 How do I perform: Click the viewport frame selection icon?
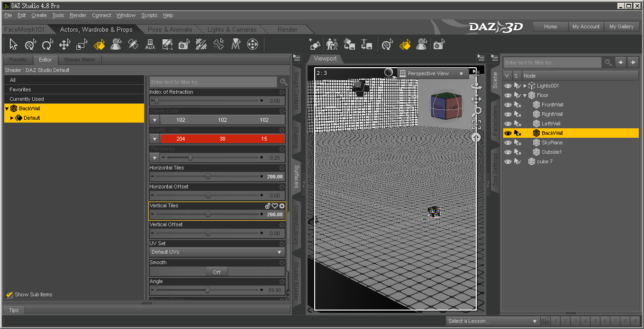click(476, 124)
